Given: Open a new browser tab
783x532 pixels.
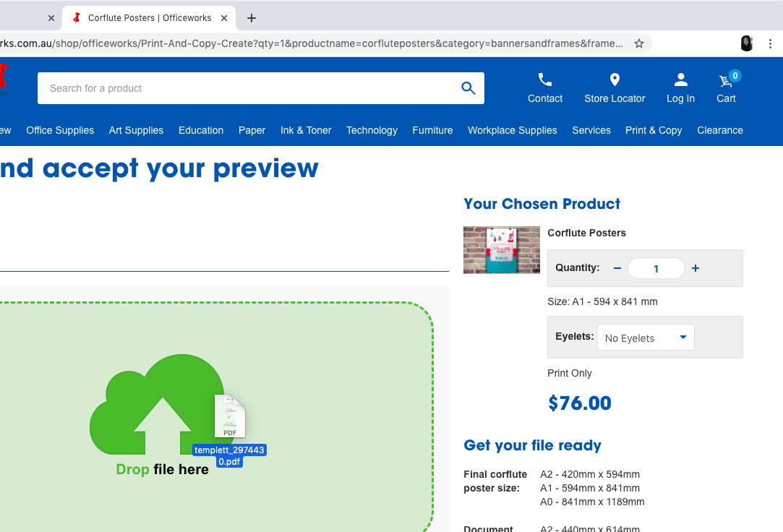Looking at the screenshot, I should point(251,18).
